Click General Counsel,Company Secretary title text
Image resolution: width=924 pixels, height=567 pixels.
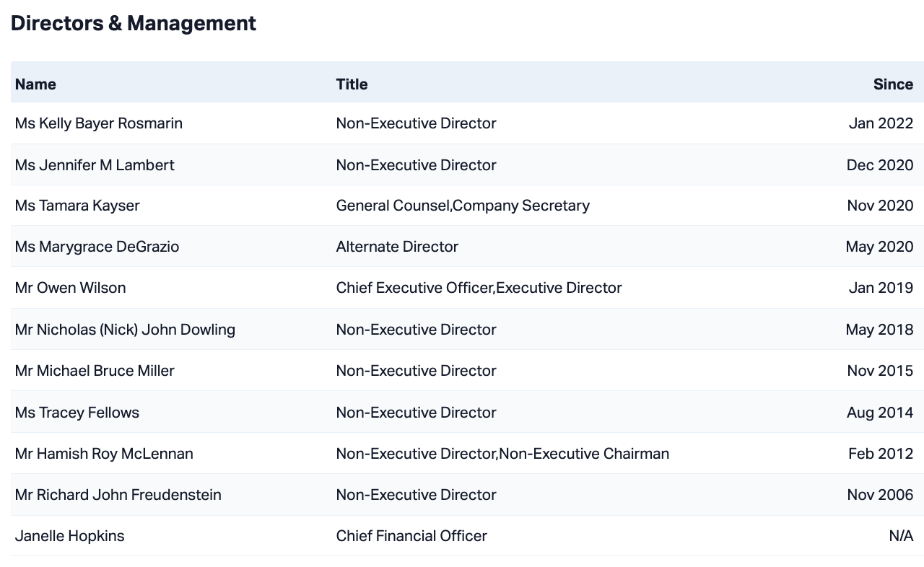463,206
